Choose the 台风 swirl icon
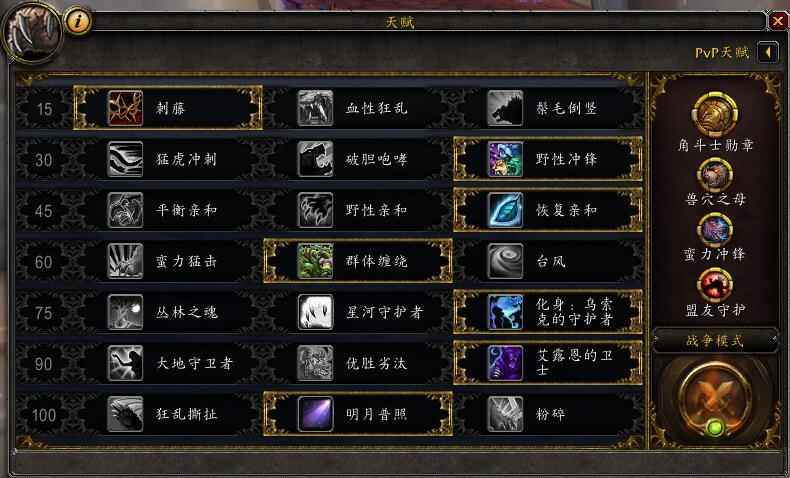Image resolution: width=790 pixels, height=478 pixels. 505,261
